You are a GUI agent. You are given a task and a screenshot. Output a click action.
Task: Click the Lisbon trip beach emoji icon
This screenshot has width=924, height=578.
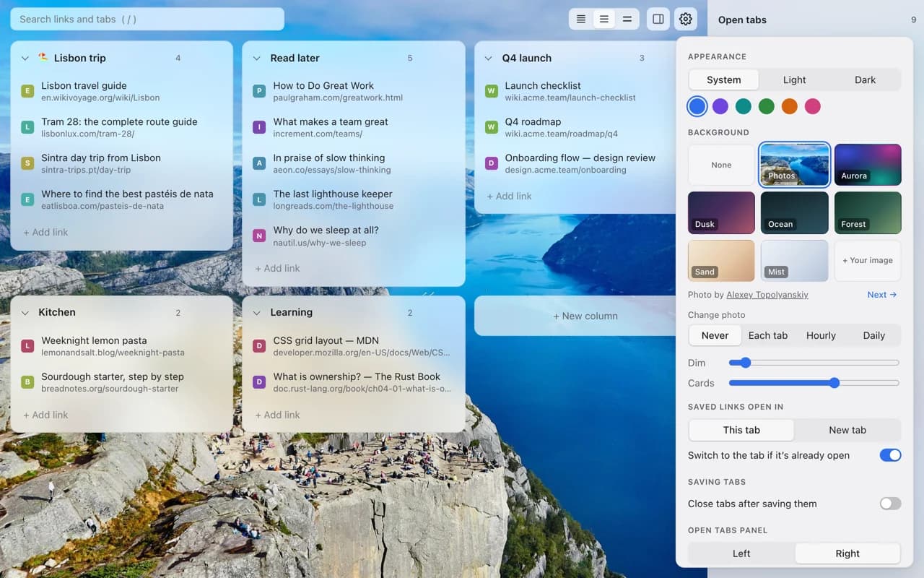pos(43,58)
